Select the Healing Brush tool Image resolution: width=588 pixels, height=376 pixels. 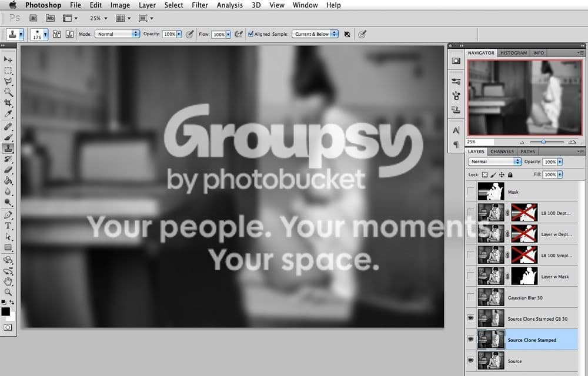coord(8,126)
